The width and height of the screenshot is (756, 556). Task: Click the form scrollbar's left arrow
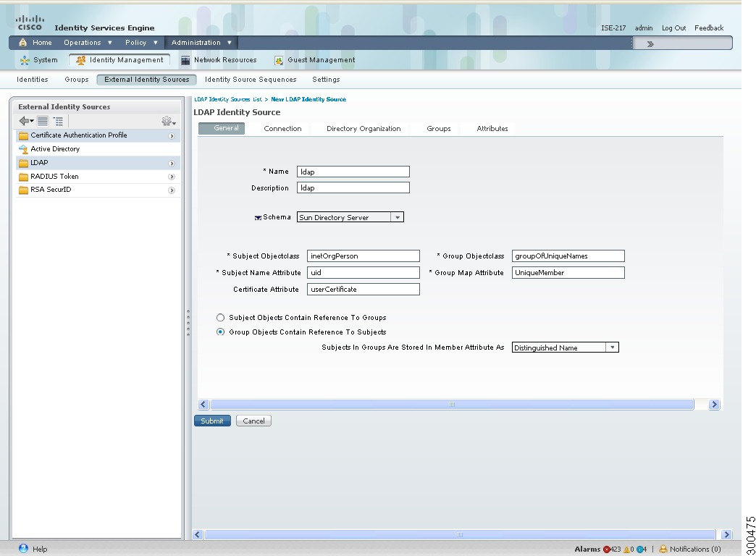[x=203, y=405]
